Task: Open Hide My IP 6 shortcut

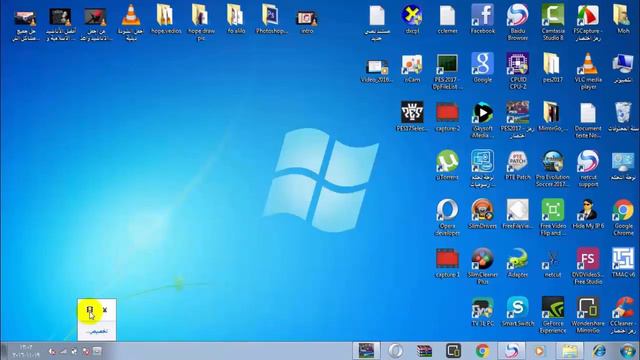Action: [x=588, y=214]
